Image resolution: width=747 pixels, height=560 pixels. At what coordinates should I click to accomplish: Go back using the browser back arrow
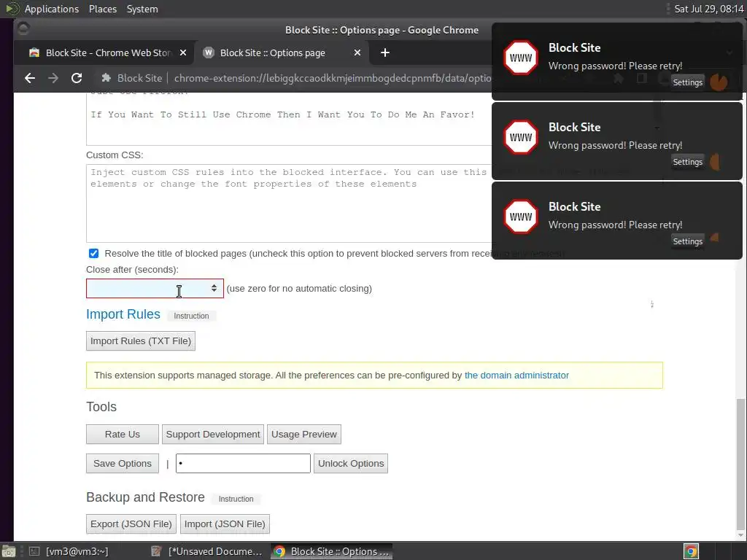(x=29, y=78)
